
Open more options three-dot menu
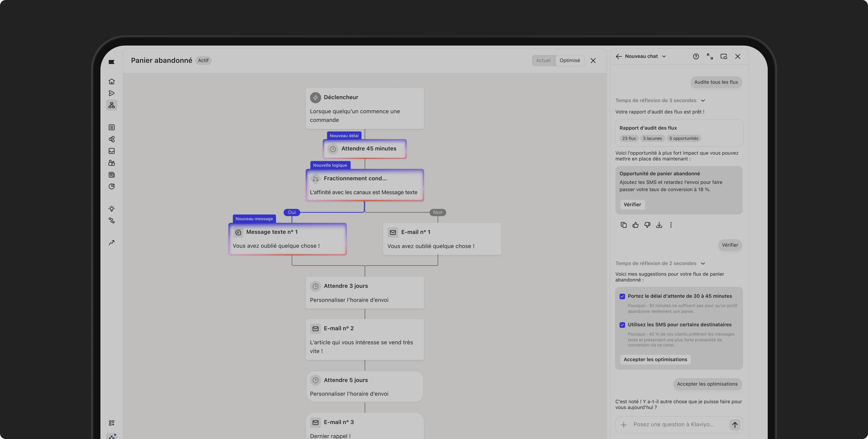[x=671, y=225]
